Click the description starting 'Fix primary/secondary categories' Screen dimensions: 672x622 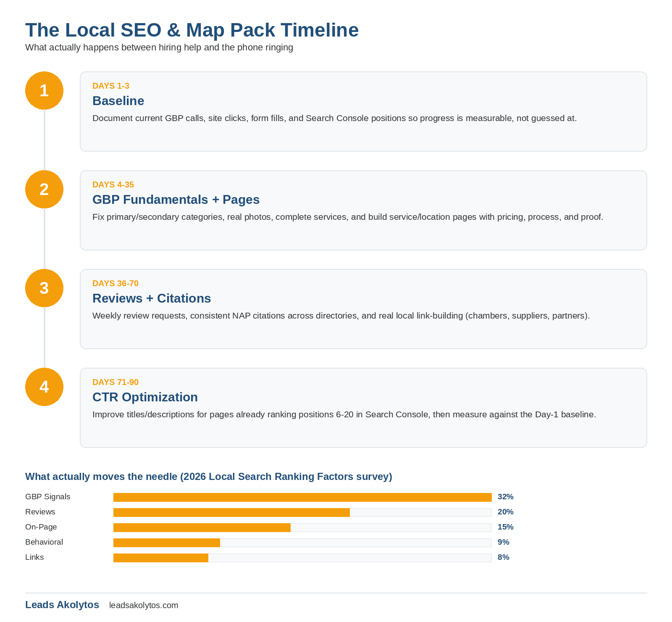[x=348, y=217]
